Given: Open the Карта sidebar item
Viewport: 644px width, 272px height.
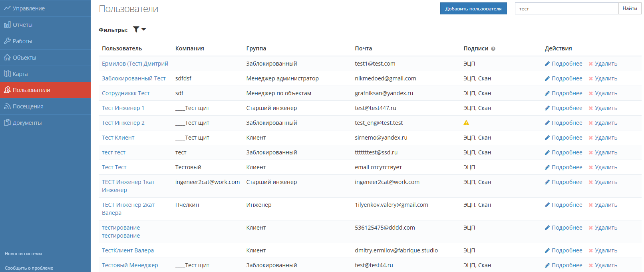Looking at the screenshot, I should click(20, 74).
